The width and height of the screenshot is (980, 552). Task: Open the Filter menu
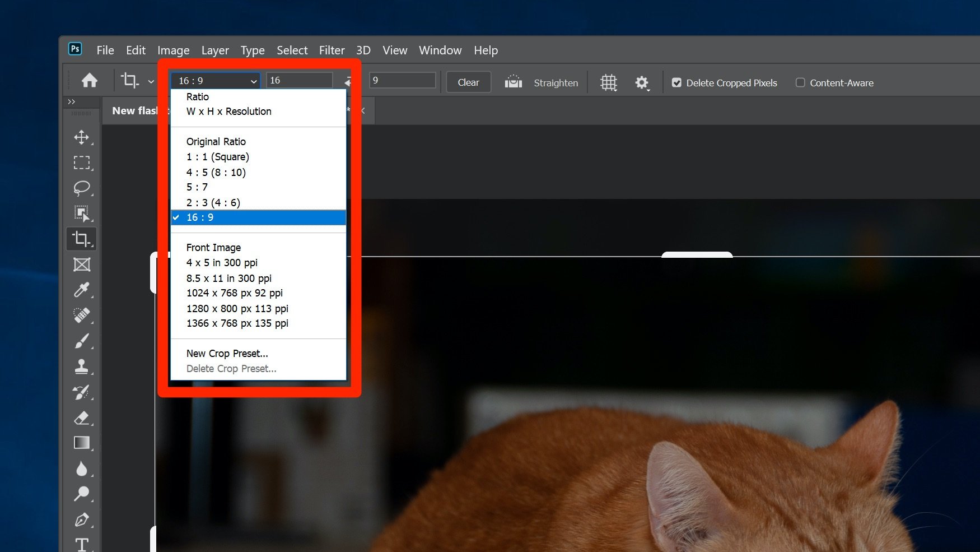[x=332, y=50]
